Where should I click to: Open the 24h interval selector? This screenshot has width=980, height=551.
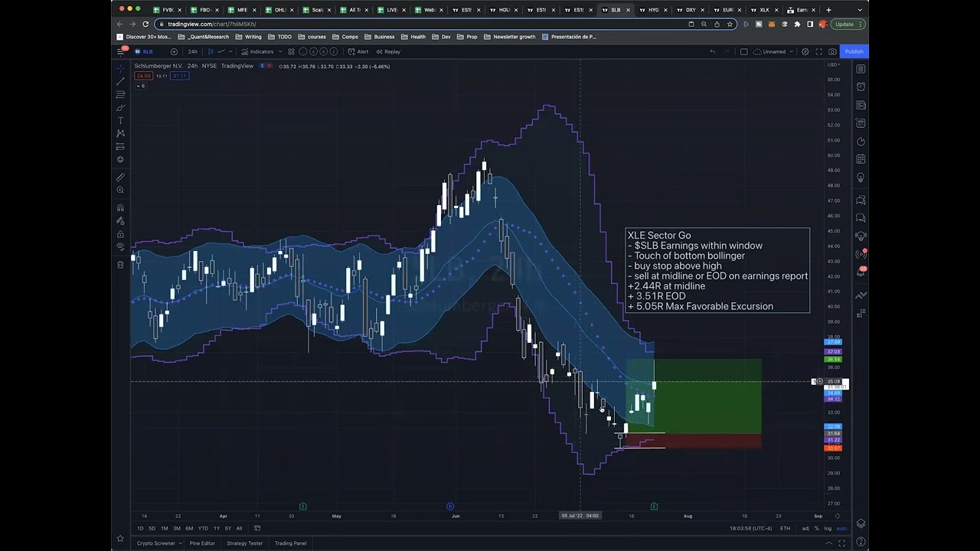pos(192,51)
